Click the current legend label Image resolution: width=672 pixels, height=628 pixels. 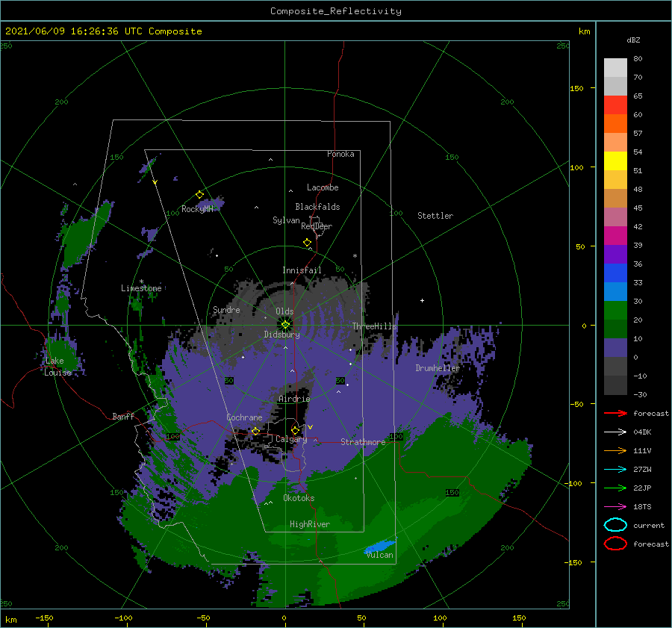pyautogui.click(x=649, y=525)
